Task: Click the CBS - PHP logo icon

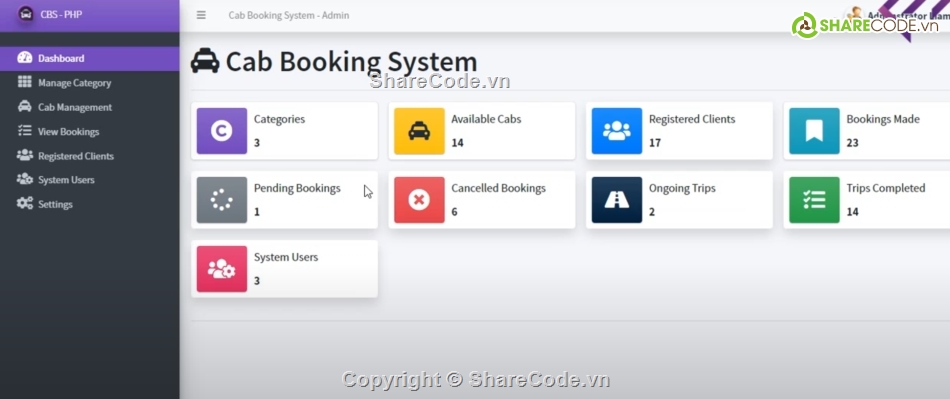Action: [25, 15]
